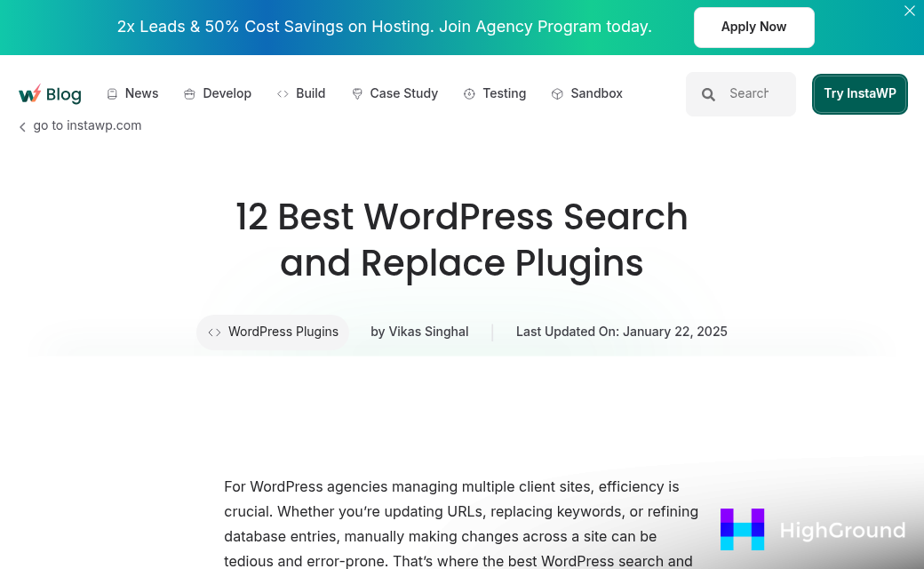This screenshot has height=569, width=924.
Task: Click the Sandbox icon in the navigation
Action: click(x=557, y=92)
